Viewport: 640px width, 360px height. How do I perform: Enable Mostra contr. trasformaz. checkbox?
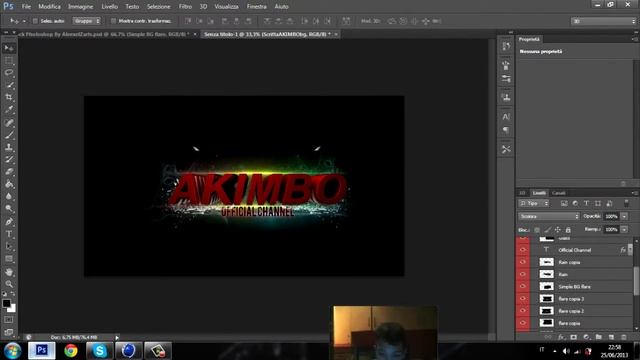(113, 21)
